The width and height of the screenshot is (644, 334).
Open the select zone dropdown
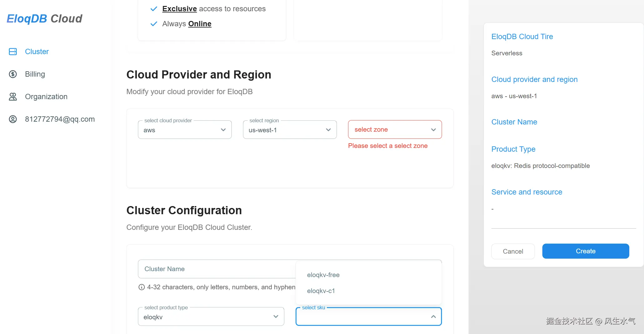(x=395, y=129)
